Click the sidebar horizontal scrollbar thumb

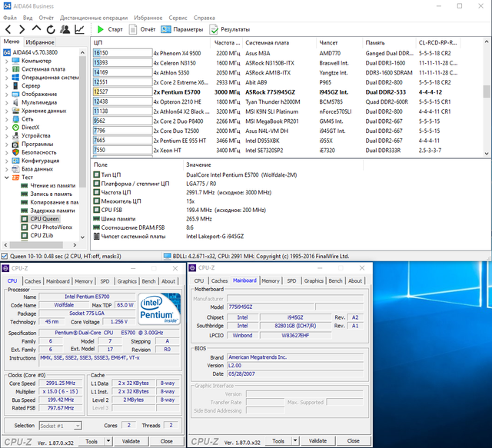[36, 244]
